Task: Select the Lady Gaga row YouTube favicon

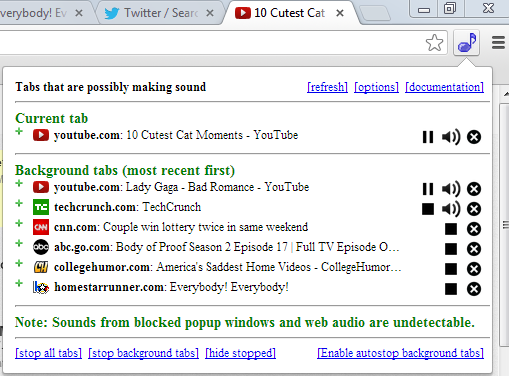Action: [x=41, y=187]
